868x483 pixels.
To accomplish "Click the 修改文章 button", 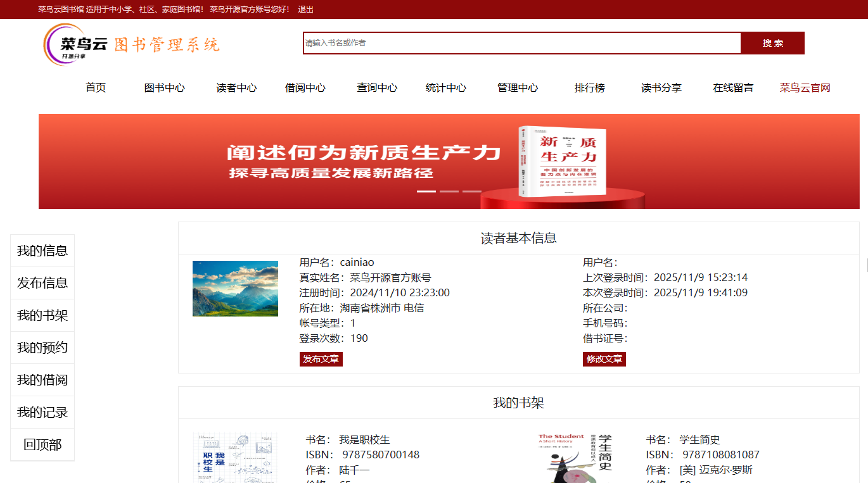I will click(604, 359).
